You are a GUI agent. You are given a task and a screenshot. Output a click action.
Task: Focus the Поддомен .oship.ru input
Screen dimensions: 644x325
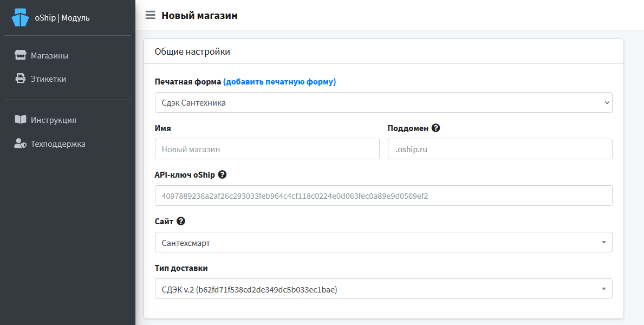click(500, 149)
